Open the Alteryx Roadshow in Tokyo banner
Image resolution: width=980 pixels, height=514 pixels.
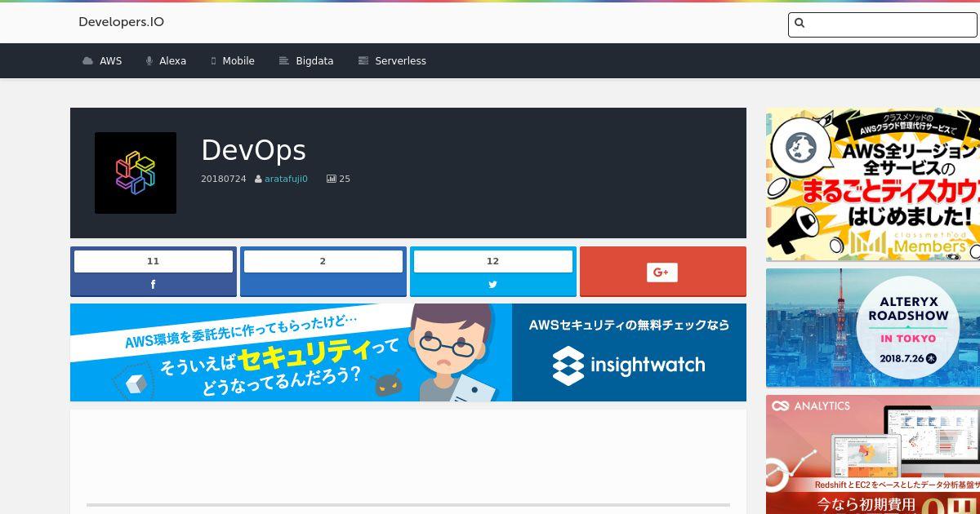[873, 328]
